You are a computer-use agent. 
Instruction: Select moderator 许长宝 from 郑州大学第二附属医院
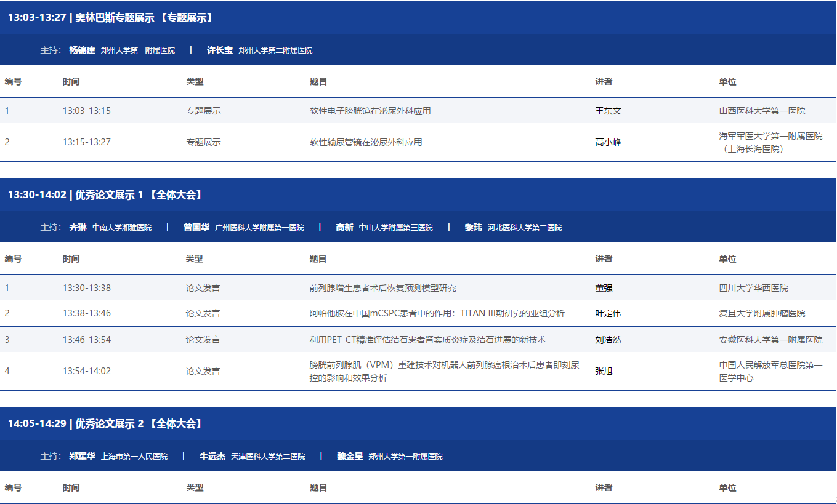click(220, 50)
